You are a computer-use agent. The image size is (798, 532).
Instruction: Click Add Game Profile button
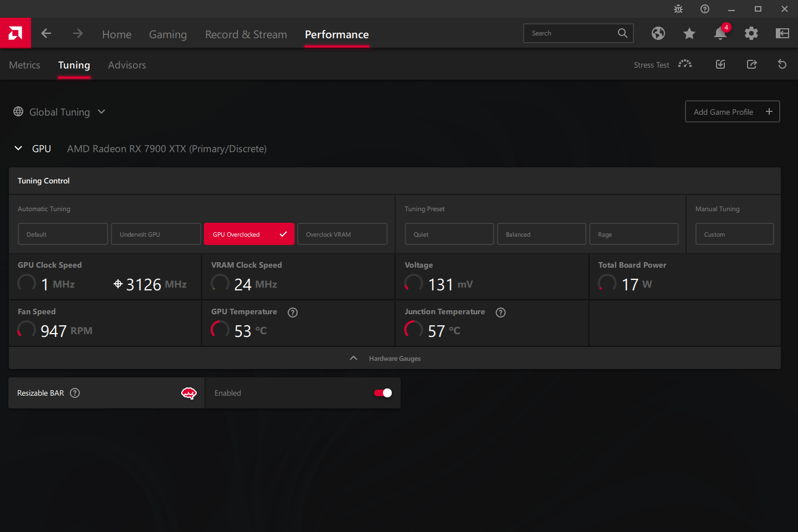[732, 111]
